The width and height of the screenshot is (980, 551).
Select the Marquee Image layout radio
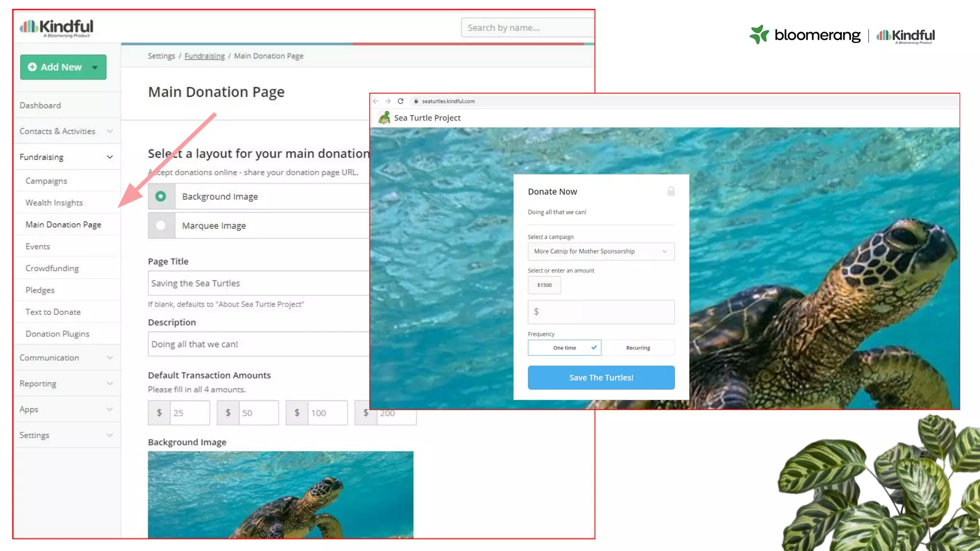(161, 225)
